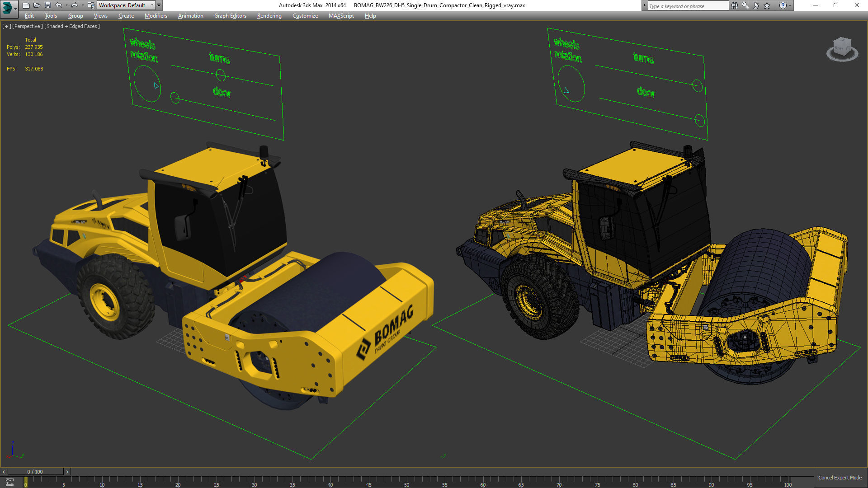
Task: Click the left rig's turns slider circle
Action: click(221, 75)
